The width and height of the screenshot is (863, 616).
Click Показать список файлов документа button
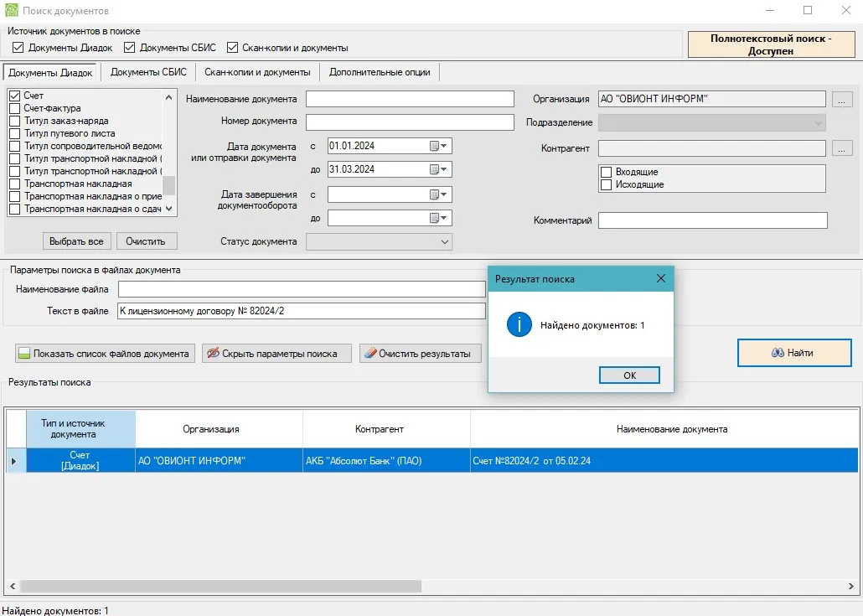pyautogui.click(x=105, y=354)
